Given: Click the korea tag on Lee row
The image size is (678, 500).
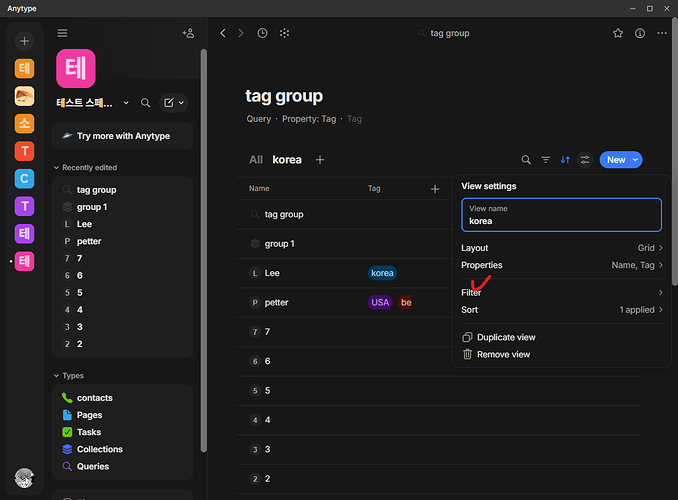Looking at the screenshot, I should [x=382, y=273].
